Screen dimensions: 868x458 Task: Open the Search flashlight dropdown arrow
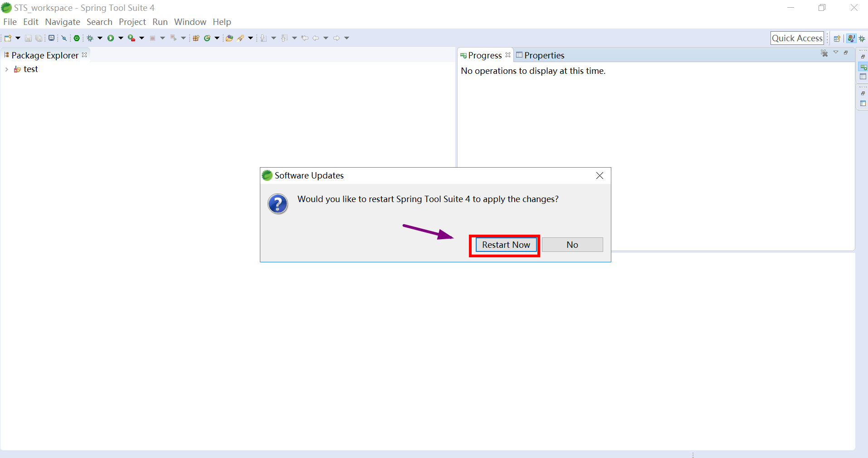[250, 38]
